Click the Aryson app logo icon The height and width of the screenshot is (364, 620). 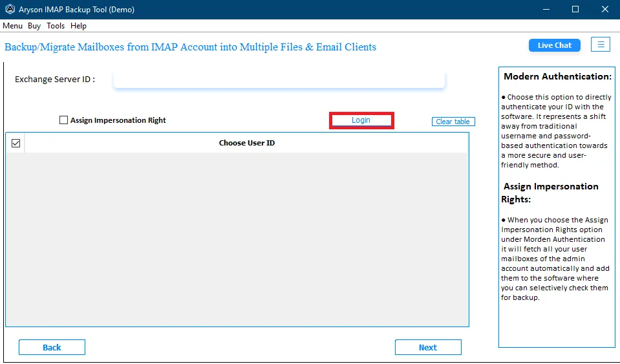coord(10,9)
